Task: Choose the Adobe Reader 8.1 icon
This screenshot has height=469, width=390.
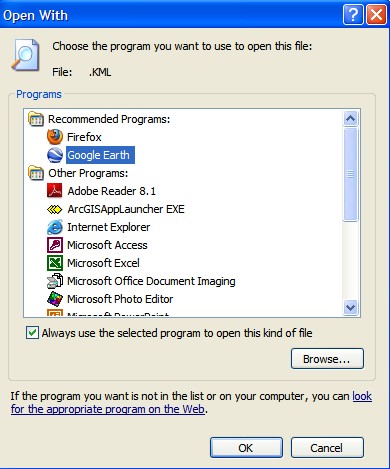Action: (x=55, y=191)
